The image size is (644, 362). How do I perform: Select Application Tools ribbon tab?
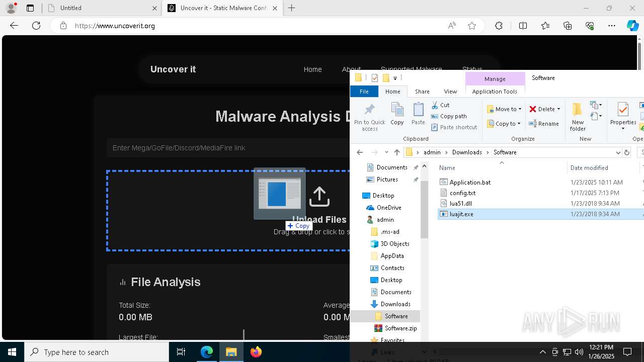[x=495, y=92]
